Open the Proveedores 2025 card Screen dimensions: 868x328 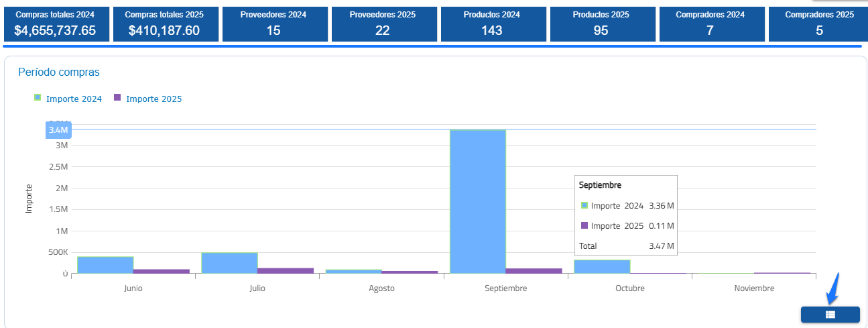pyautogui.click(x=383, y=24)
